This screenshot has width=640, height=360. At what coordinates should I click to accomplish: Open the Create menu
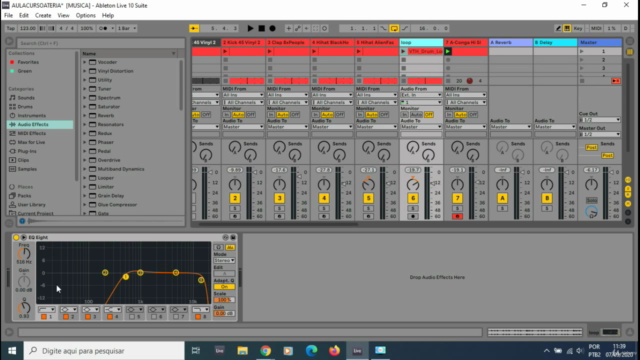click(x=43, y=16)
